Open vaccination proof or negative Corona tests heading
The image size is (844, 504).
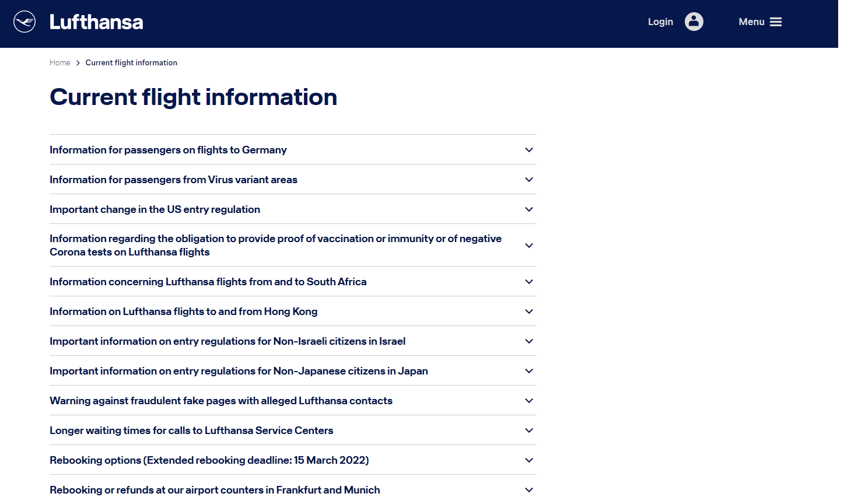tap(275, 245)
